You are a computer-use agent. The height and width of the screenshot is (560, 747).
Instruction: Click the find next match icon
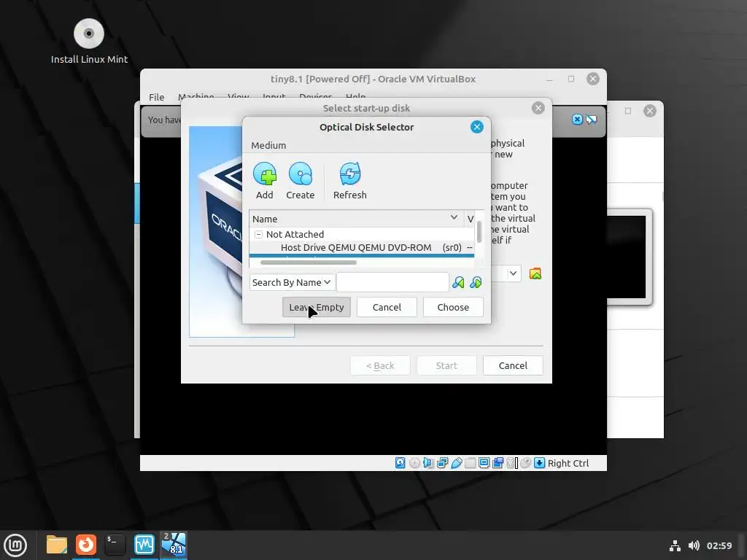click(476, 282)
